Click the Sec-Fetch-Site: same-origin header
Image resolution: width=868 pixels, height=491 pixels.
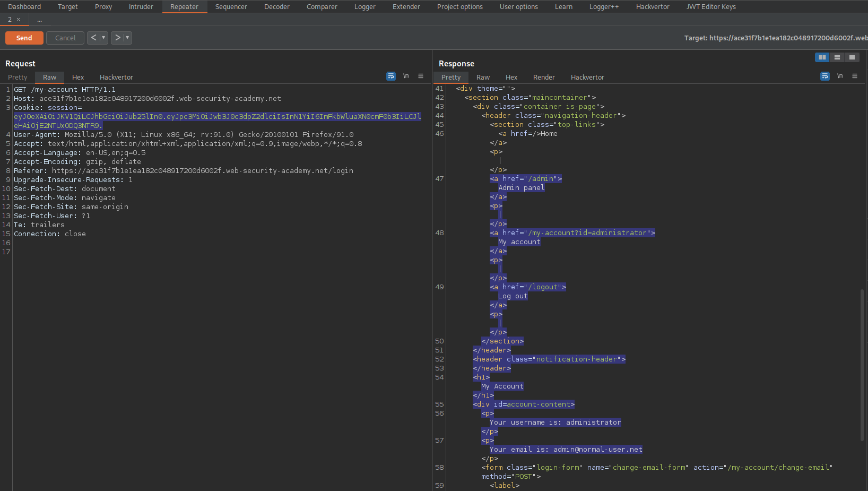click(71, 207)
